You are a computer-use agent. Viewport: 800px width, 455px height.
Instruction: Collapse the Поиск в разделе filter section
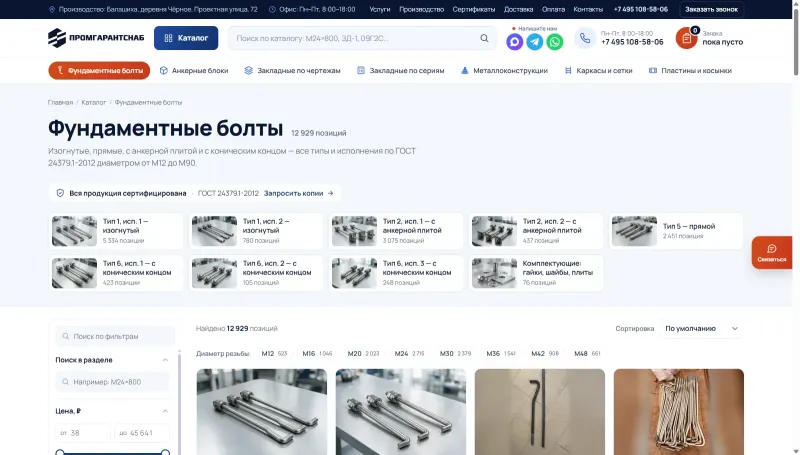(x=165, y=360)
